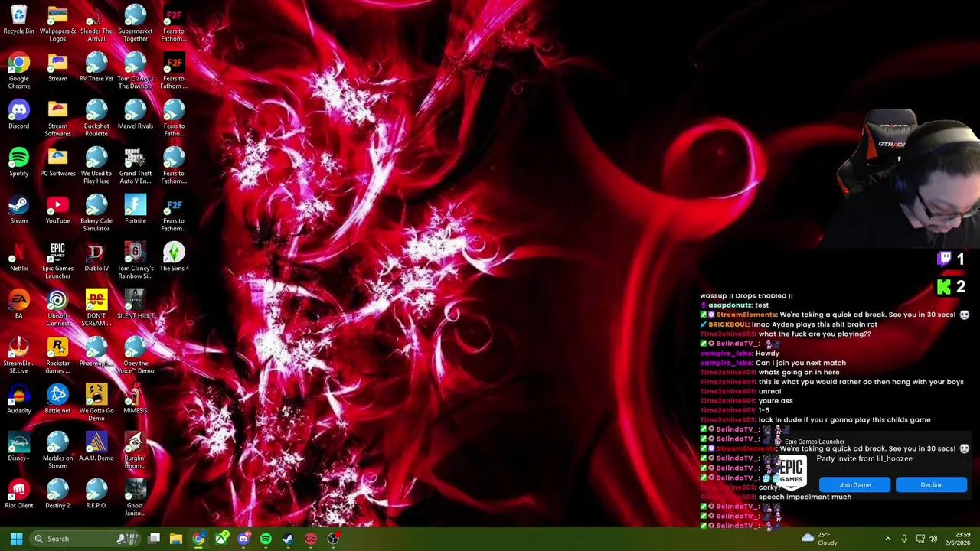
Task: Open the Xbox app from the taskbar
Action: [x=221, y=539]
